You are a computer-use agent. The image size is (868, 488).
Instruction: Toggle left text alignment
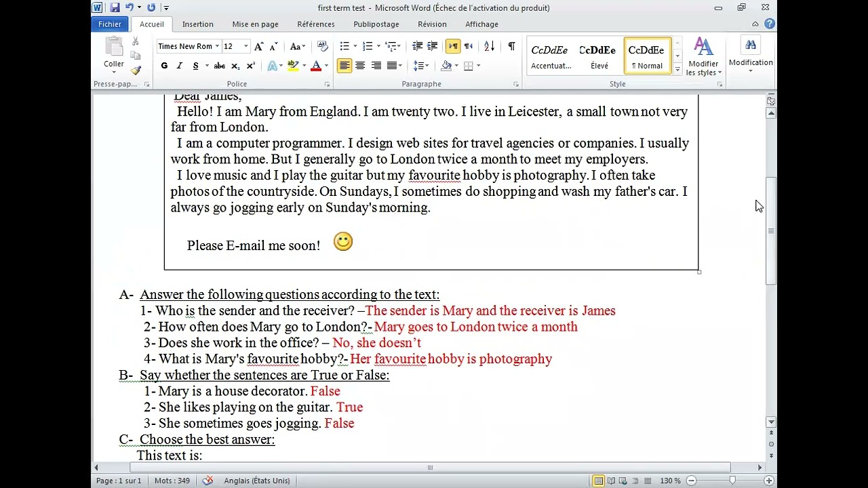tap(344, 66)
